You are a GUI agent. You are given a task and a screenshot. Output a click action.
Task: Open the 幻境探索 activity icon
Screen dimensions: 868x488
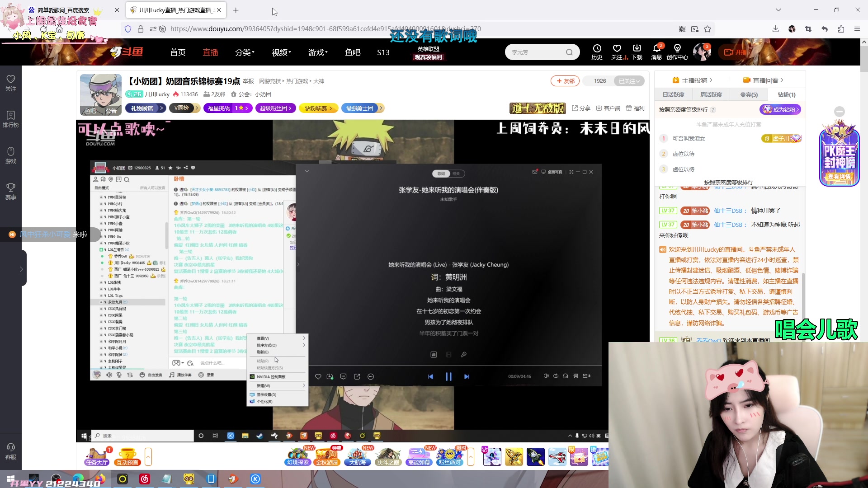(298, 456)
